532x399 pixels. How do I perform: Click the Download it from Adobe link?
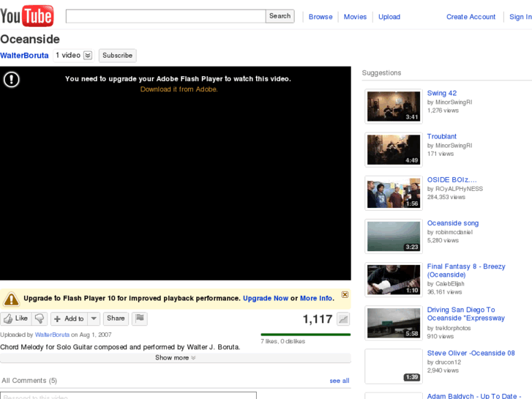tap(179, 89)
